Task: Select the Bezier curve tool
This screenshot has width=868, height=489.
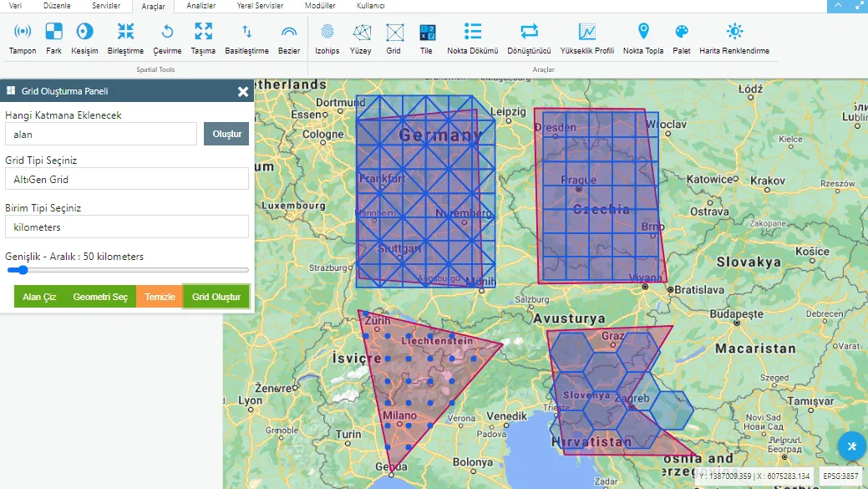Action: point(289,38)
